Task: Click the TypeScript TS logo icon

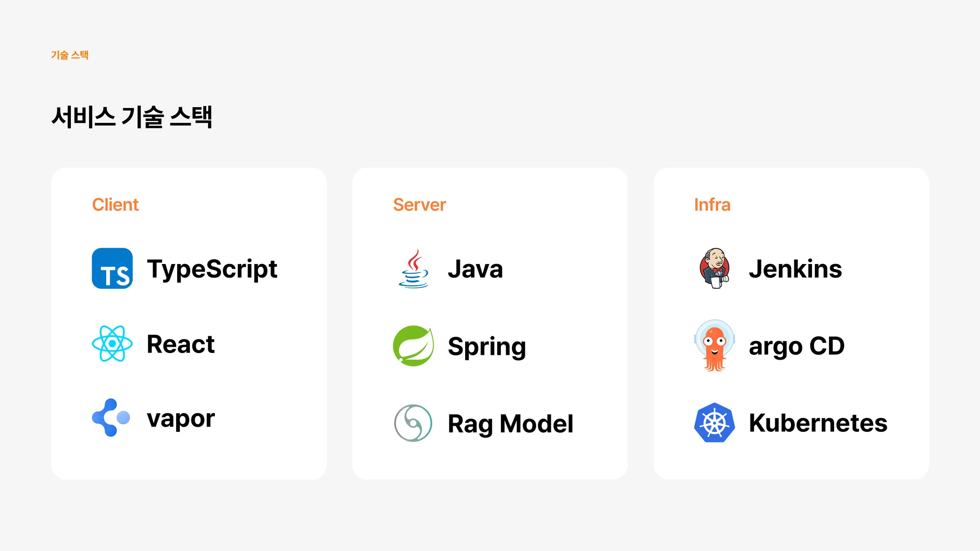Action: [x=112, y=268]
